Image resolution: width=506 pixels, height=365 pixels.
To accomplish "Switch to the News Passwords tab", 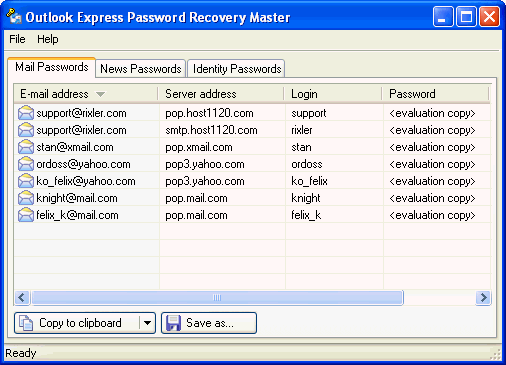I will (x=140, y=69).
